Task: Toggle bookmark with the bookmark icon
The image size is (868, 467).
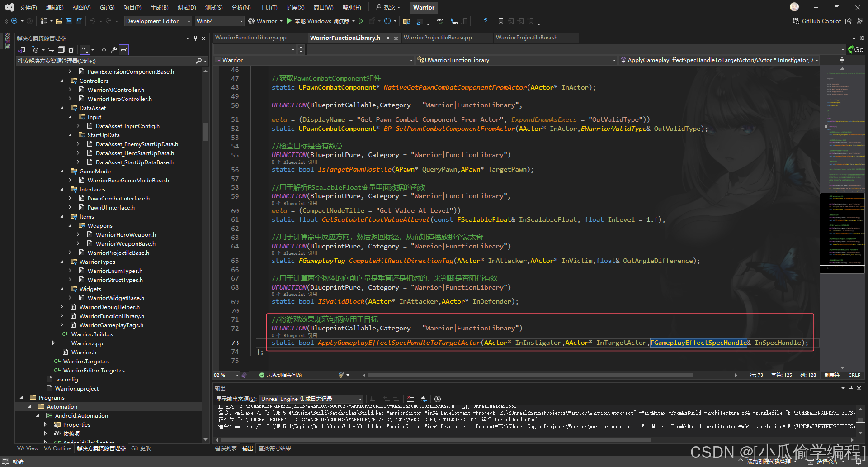Action: click(x=501, y=21)
